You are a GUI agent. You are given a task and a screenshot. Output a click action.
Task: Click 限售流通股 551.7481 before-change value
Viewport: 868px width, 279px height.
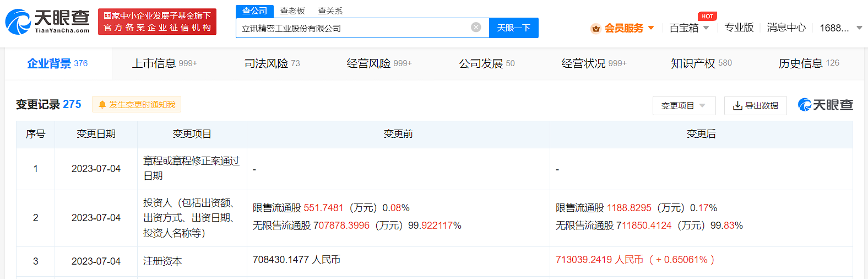331,208
